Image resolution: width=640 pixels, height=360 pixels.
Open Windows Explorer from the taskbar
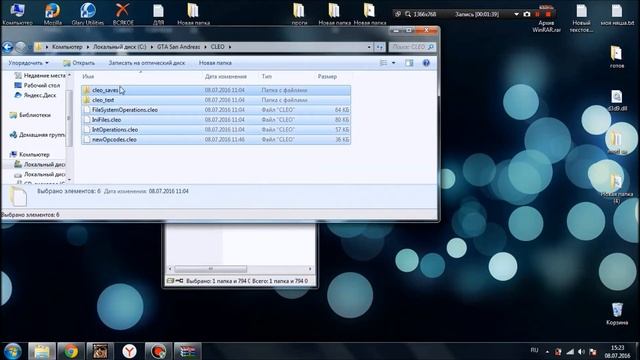pyautogui.click(x=41, y=351)
